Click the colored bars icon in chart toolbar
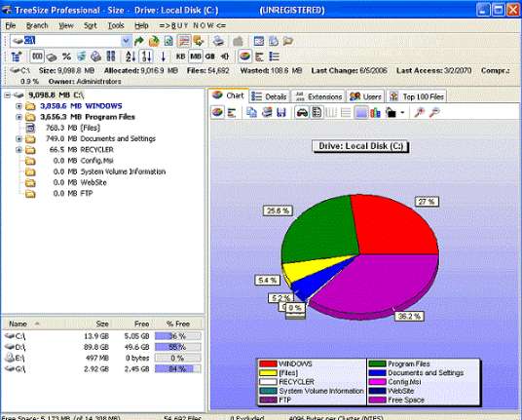This screenshot has width=522, height=420. tap(375, 113)
